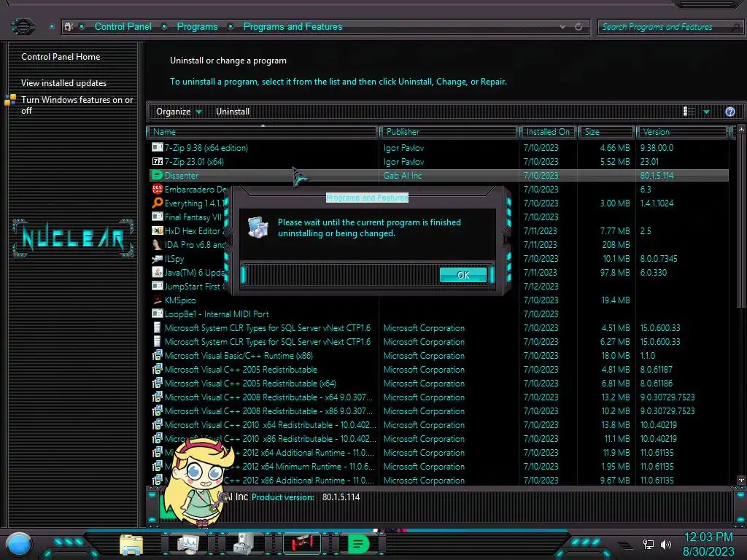
Task: Sort by the Installed On column header
Action: (548, 132)
